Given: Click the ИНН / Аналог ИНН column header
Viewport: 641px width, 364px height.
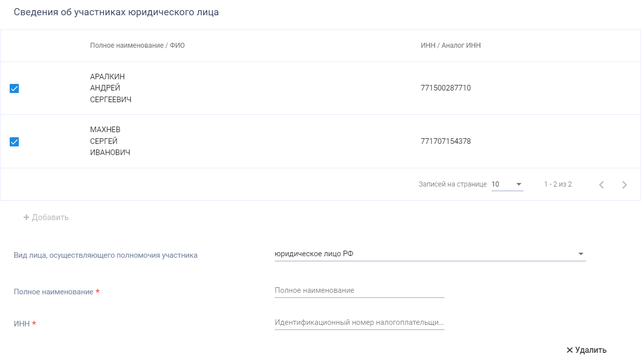Looking at the screenshot, I should point(451,45).
